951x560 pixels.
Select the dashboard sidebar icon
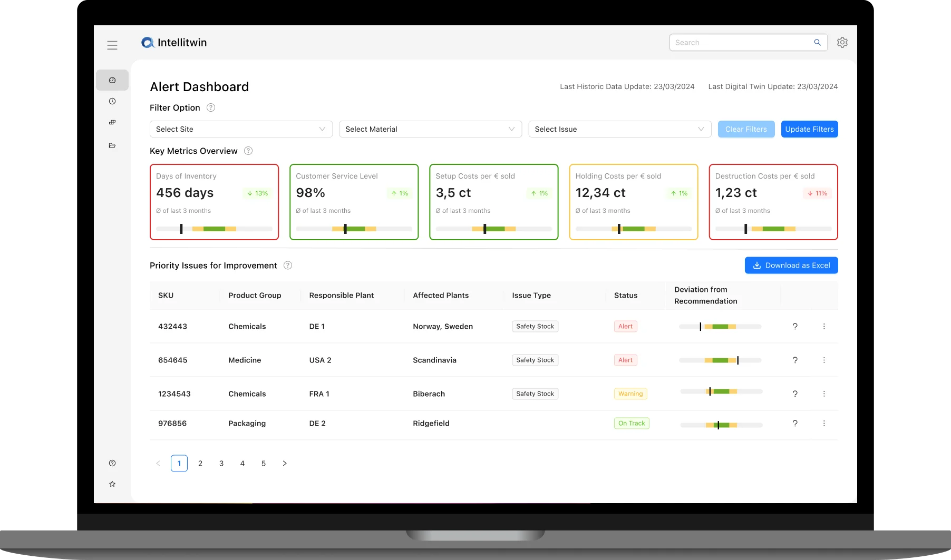(112, 80)
